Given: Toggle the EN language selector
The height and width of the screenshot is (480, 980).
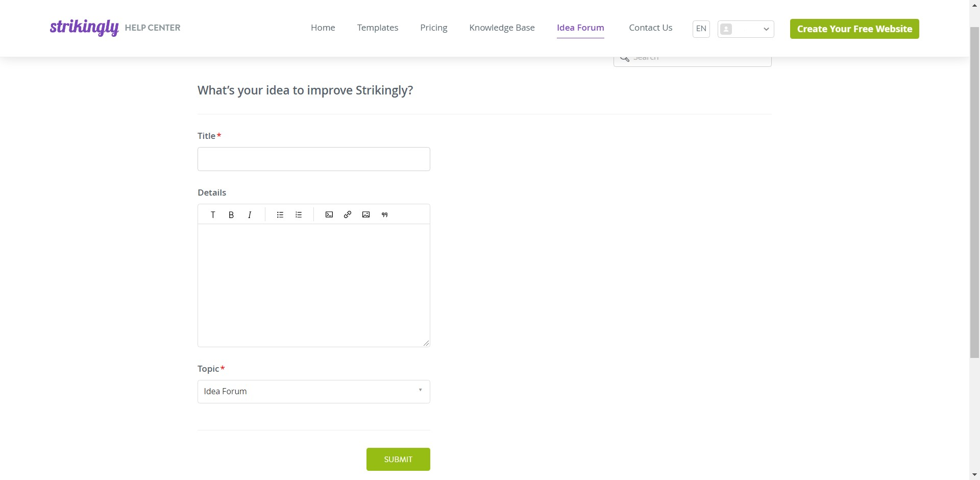Looking at the screenshot, I should [700, 29].
